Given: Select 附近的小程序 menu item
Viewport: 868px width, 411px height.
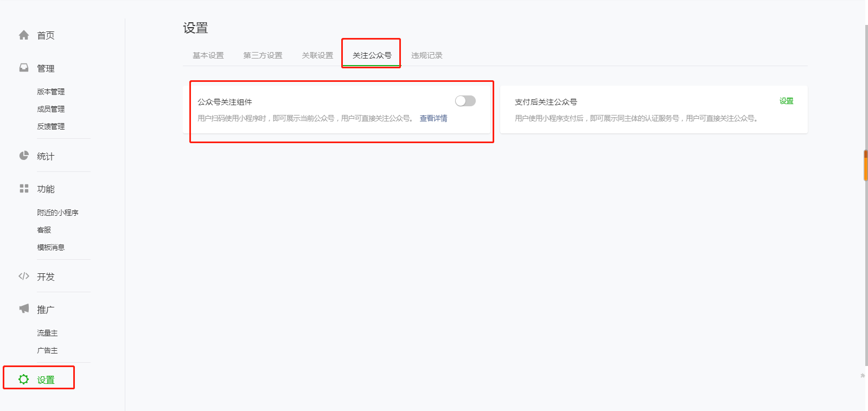Looking at the screenshot, I should point(58,213).
